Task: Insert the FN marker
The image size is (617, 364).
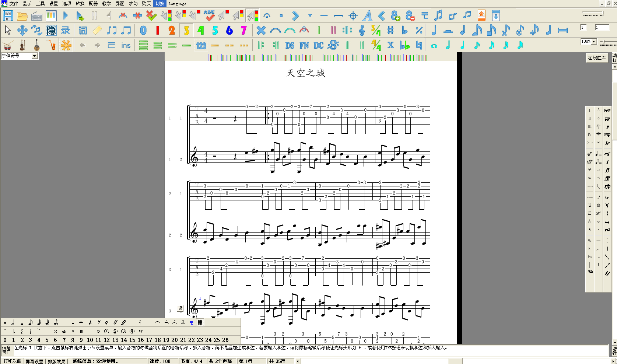Action: point(304,45)
